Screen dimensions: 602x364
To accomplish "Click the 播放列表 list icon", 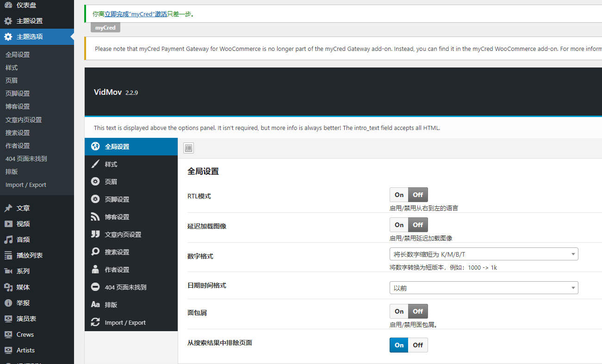I will click(x=8, y=255).
